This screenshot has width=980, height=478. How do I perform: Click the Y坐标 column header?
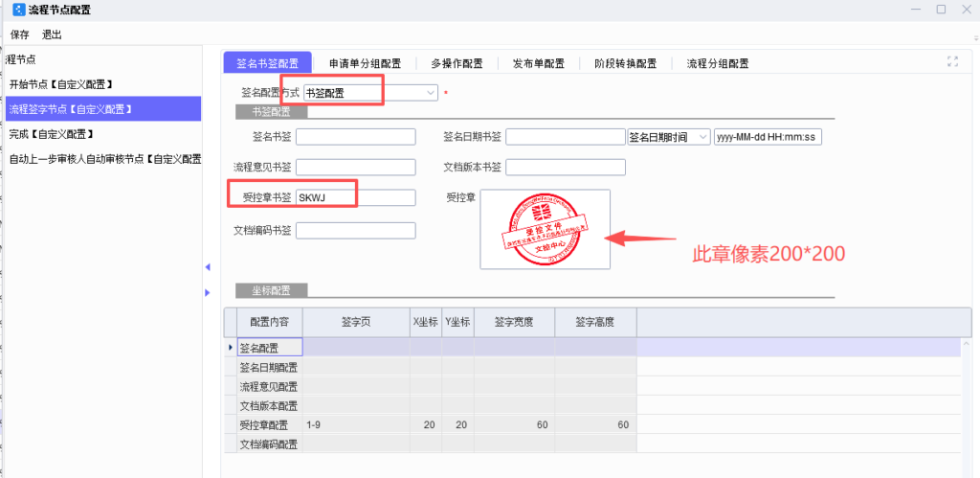click(458, 323)
